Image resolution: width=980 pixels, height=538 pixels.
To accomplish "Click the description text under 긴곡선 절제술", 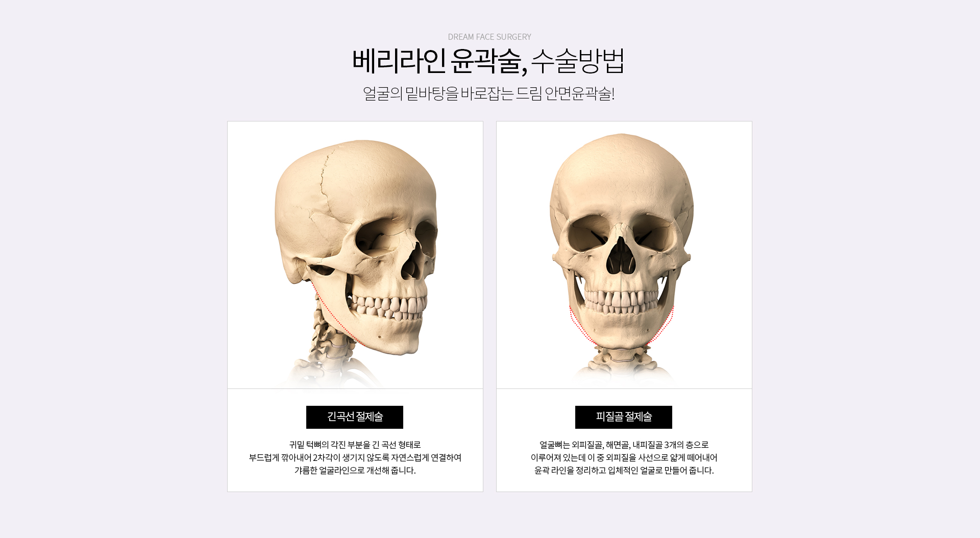I will click(x=355, y=458).
